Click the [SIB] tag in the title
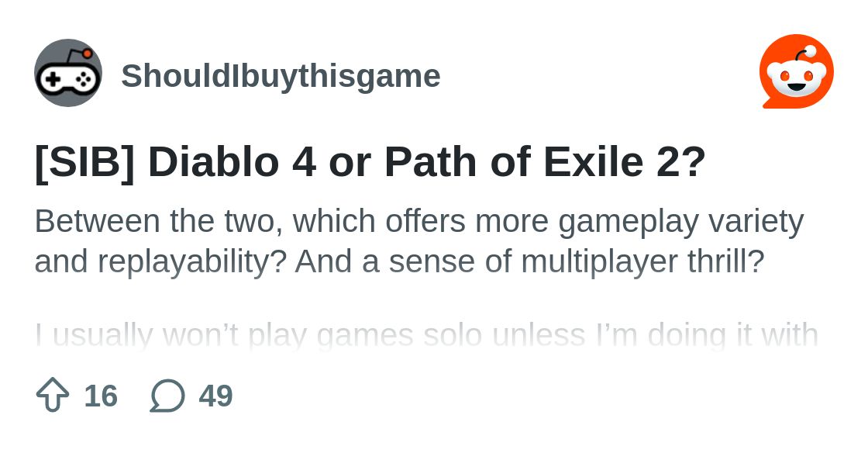Image resolution: width=868 pixels, height=453 pixels. click(x=84, y=163)
